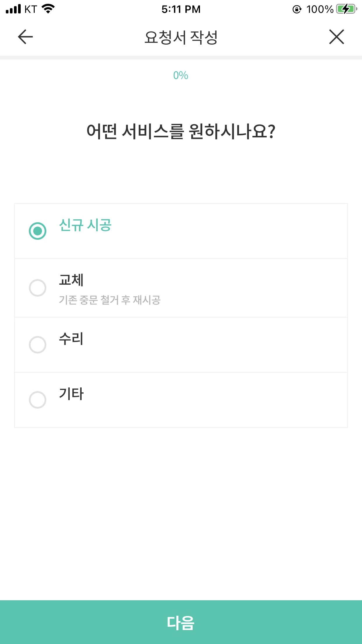Tap the rotation lock status icon

click(x=297, y=9)
